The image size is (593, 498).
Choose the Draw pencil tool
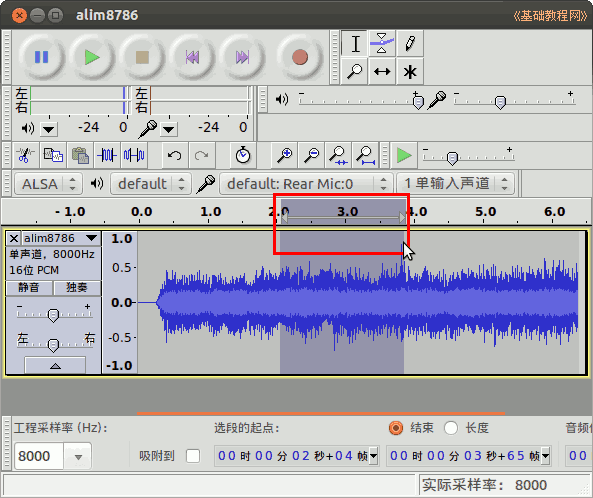[410, 43]
